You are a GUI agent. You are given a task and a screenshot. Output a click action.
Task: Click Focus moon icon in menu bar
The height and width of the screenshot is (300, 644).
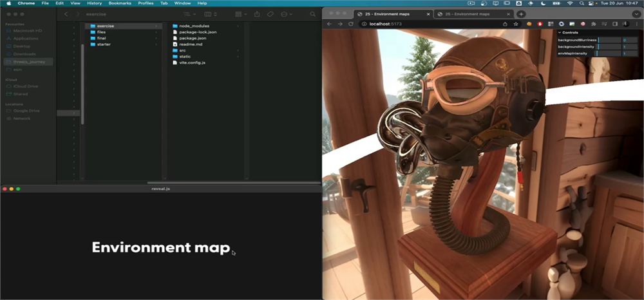point(543,3)
